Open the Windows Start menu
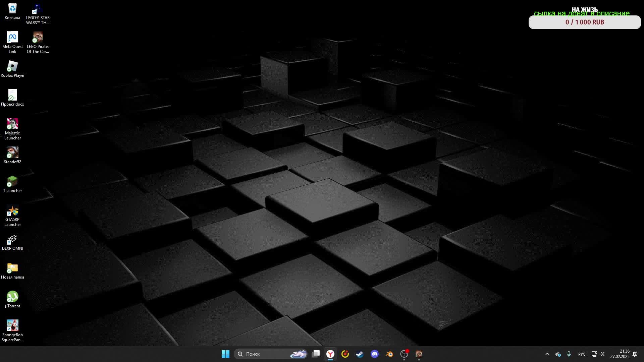 (225, 354)
